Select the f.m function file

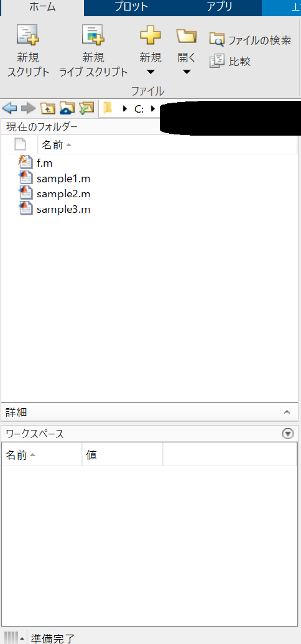coord(44,162)
